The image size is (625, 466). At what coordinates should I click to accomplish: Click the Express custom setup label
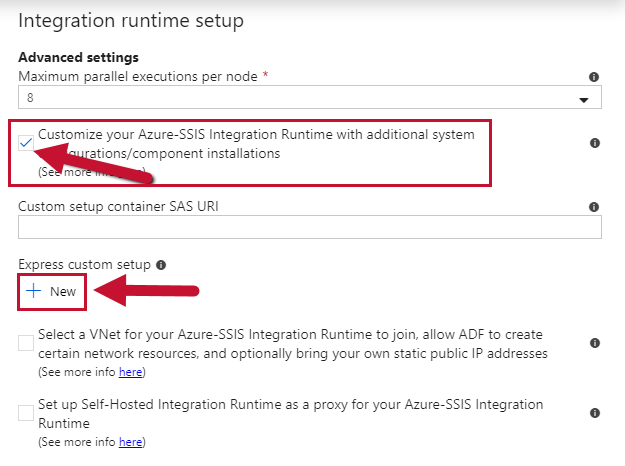pyautogui.click(x=84, y=265)
